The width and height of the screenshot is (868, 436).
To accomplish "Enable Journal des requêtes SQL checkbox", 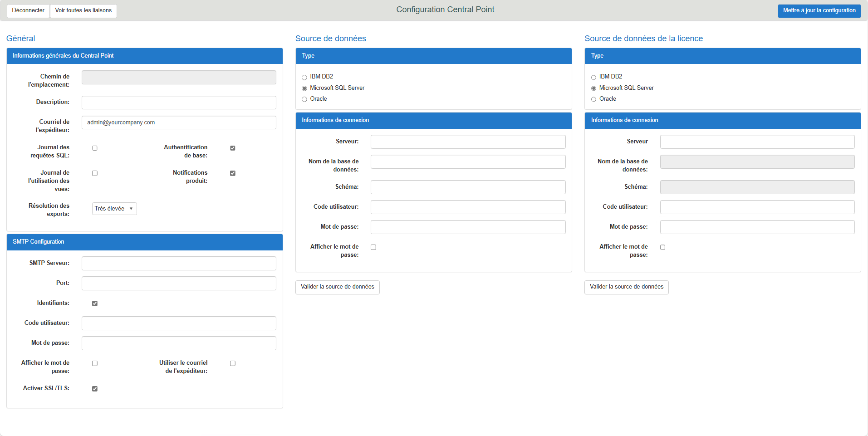I will [95, 148].
